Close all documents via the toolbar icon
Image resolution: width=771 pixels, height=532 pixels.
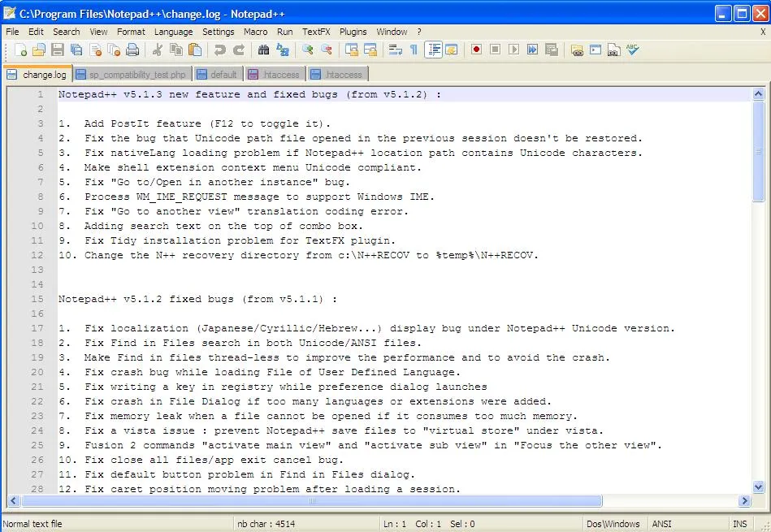pos(114,50)
